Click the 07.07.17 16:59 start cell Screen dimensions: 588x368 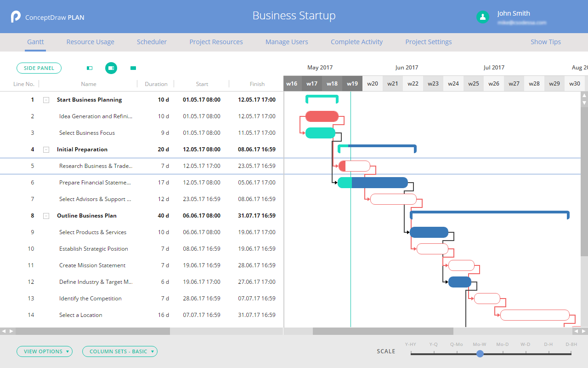(x=202, y=315)
